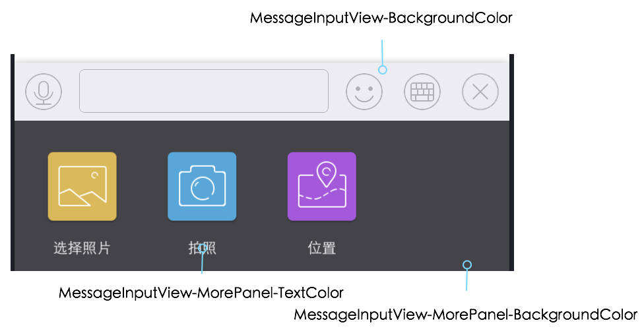Click the blue callout line under BackgroundColor label
The image size is (644, 335).
[x=382, y=53]
